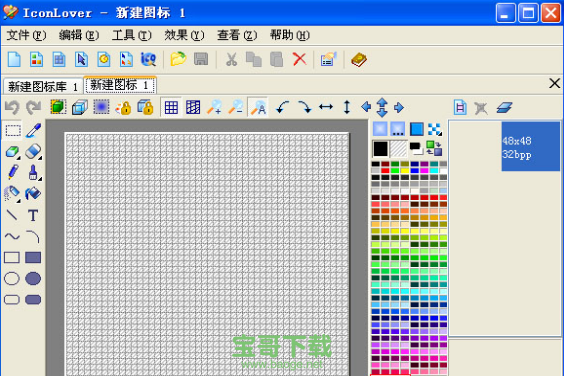Flip vertically with up-down arrow

point(347,107)
